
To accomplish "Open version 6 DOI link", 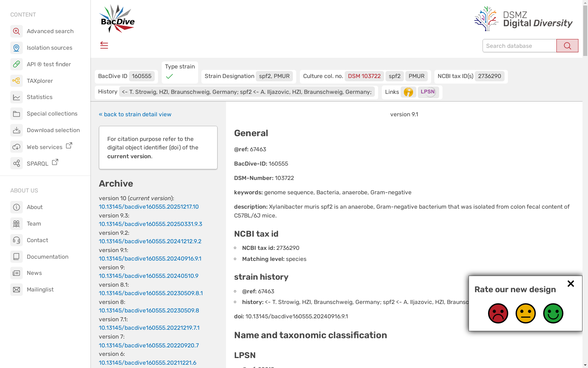I will (147, 363).
